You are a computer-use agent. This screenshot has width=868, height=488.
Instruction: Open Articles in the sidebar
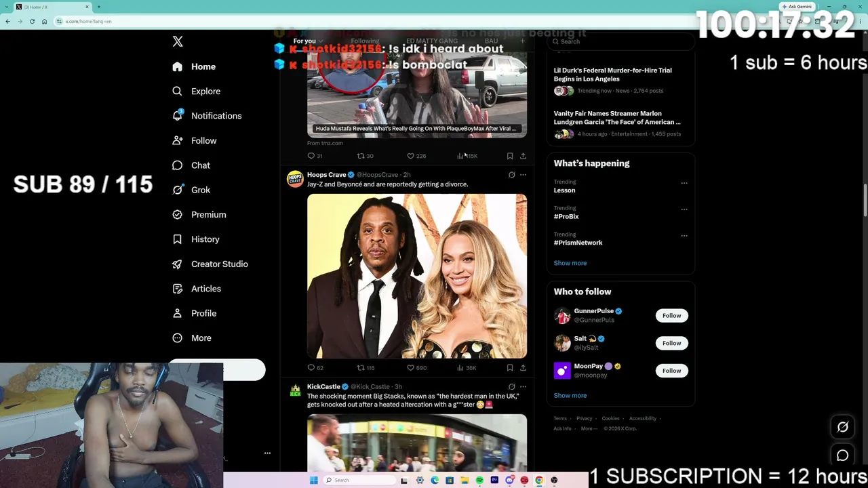coord(197,289)
